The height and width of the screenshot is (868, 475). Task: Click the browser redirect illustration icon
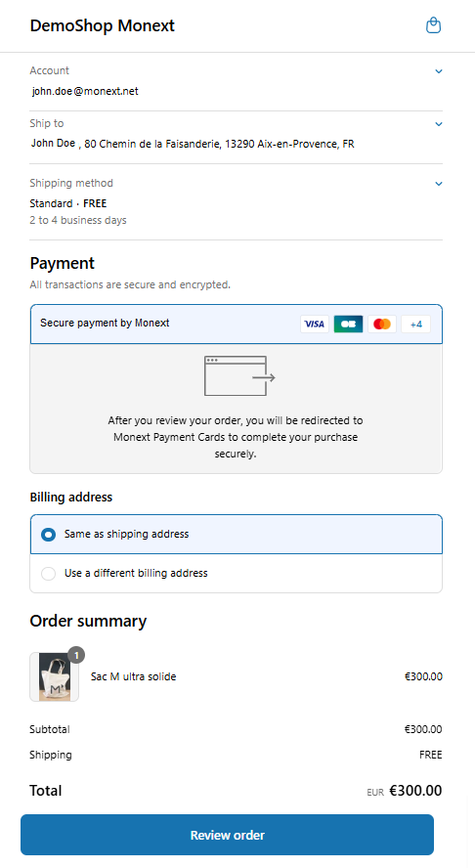(x=239, y=376)
